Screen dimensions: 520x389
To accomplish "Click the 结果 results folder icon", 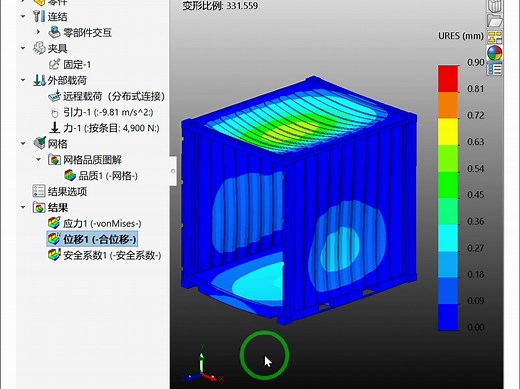I will [39, 207].
